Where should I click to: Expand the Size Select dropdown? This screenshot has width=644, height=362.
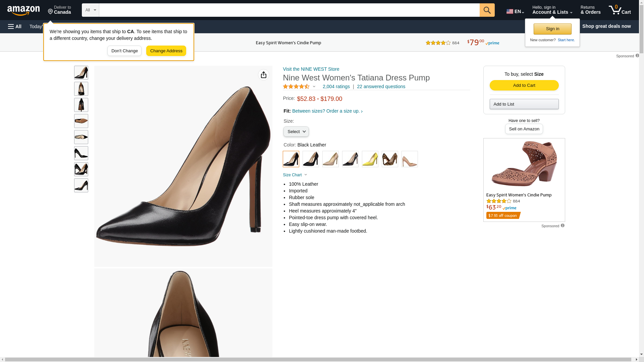tap(296, 132)
